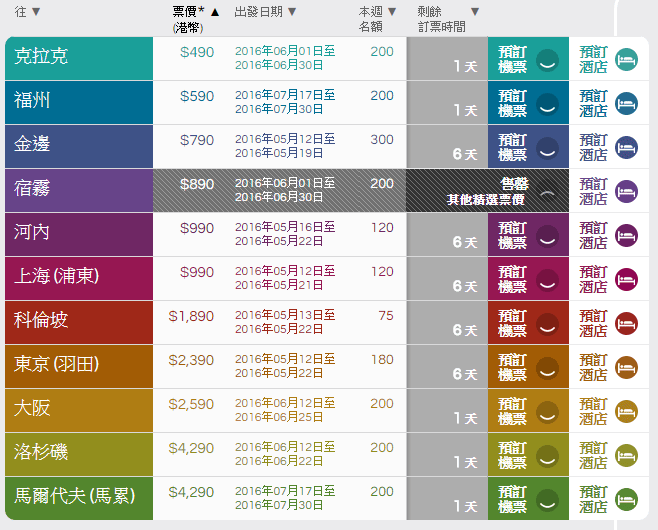The height and width of the screenshot is (530, 658).
Task: Sort by 剩餘訂票時間 remaining time
Action: click(475, 12)
